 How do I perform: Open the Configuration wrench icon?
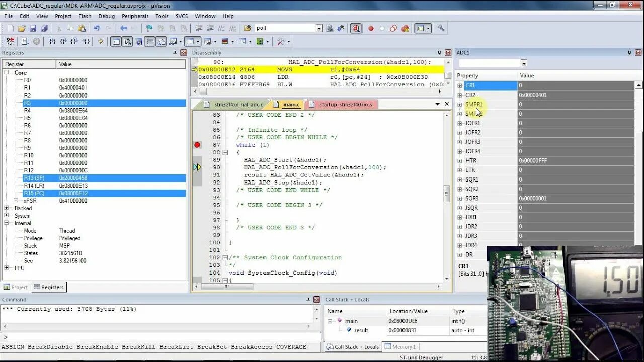click(x=441, y=28)
